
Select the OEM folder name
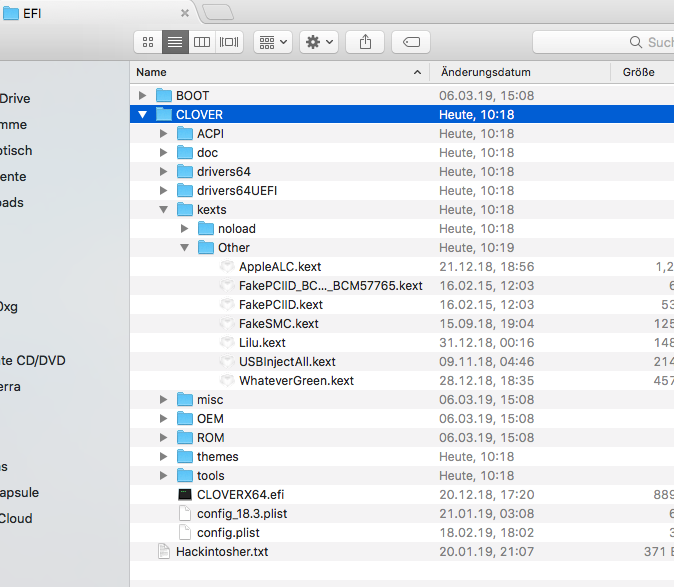pos(210,419)
